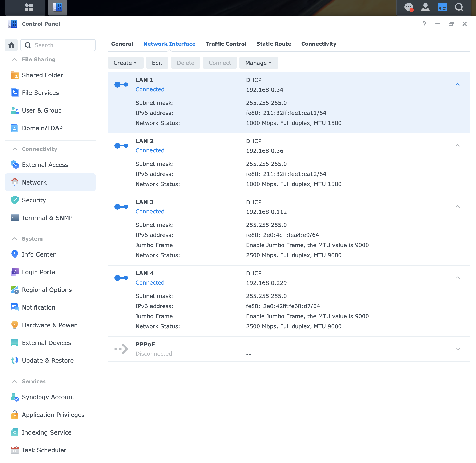Click the desktop search magnifier icon
Image resolution: width=476 pixels, height=463 pixels.
459,7
